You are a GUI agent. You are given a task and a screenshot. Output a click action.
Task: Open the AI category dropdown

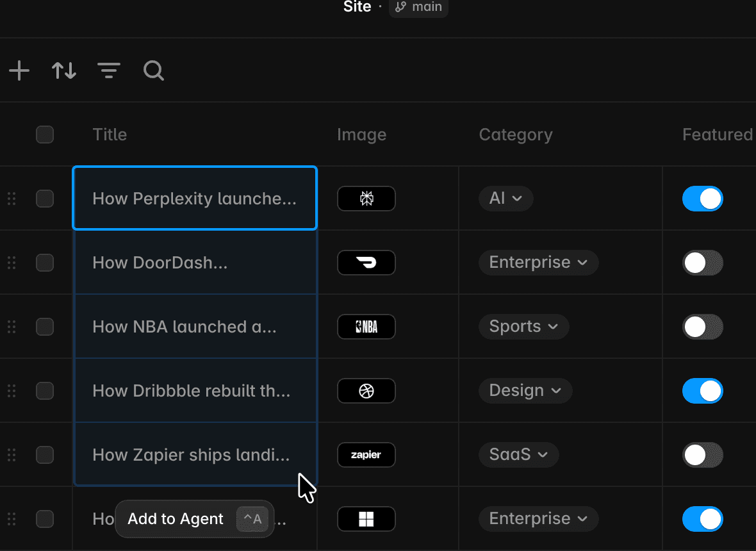pos(505,198)
